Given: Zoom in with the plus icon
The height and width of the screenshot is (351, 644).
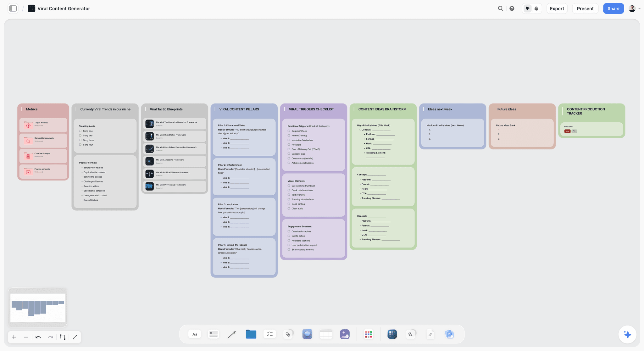Looking at the screenshot, I should [x=14, y=337].
